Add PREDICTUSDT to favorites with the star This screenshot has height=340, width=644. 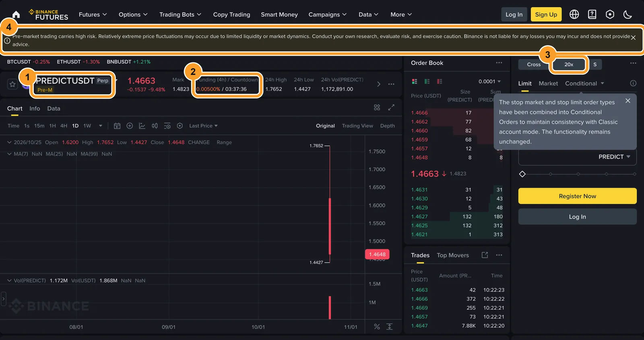[x=12, y=84]
